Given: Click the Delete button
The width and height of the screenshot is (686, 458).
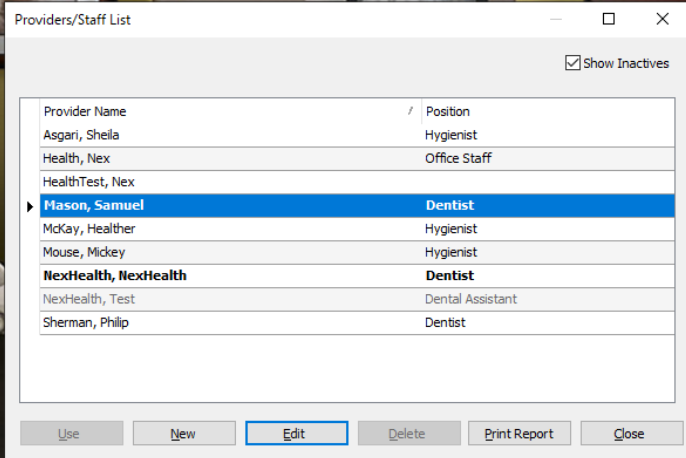Looking at the screenshot, I should point(409,434).
